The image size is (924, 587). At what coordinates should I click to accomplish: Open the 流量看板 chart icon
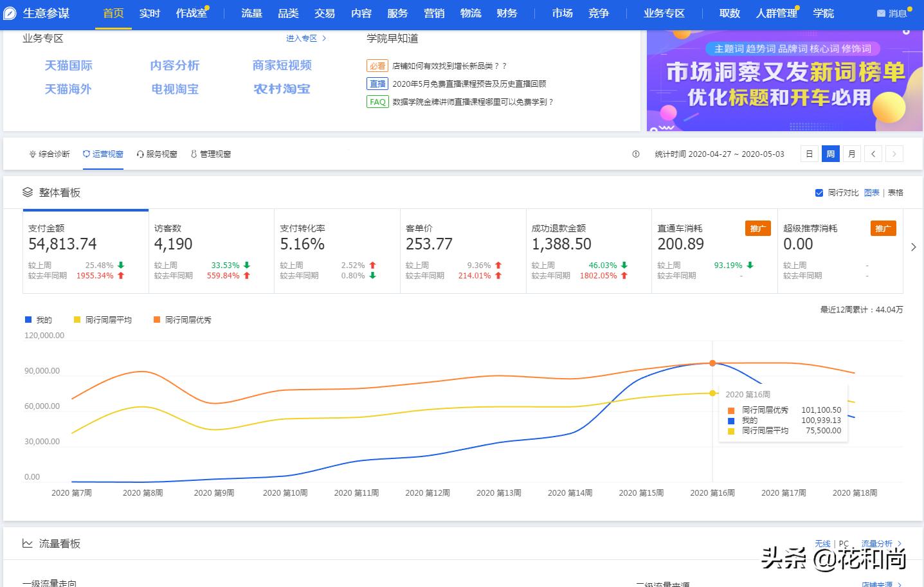tap(27, 543)
